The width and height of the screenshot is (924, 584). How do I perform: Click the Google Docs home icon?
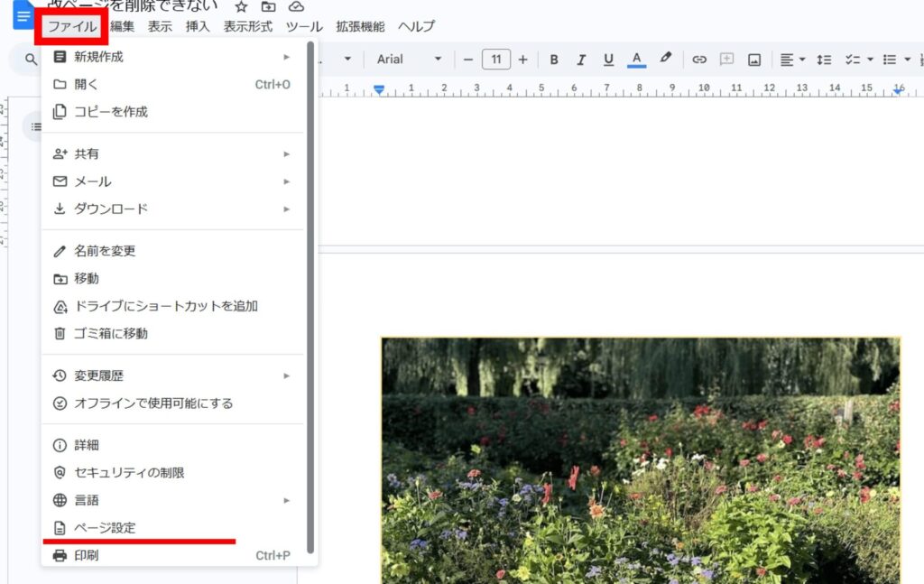(23, 15)
